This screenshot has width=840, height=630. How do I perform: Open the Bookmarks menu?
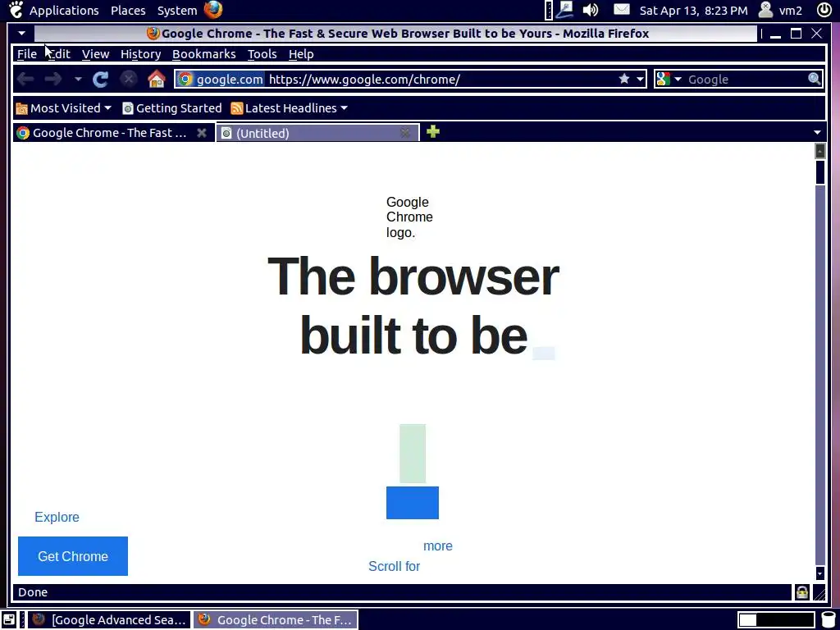pos(203,54)
